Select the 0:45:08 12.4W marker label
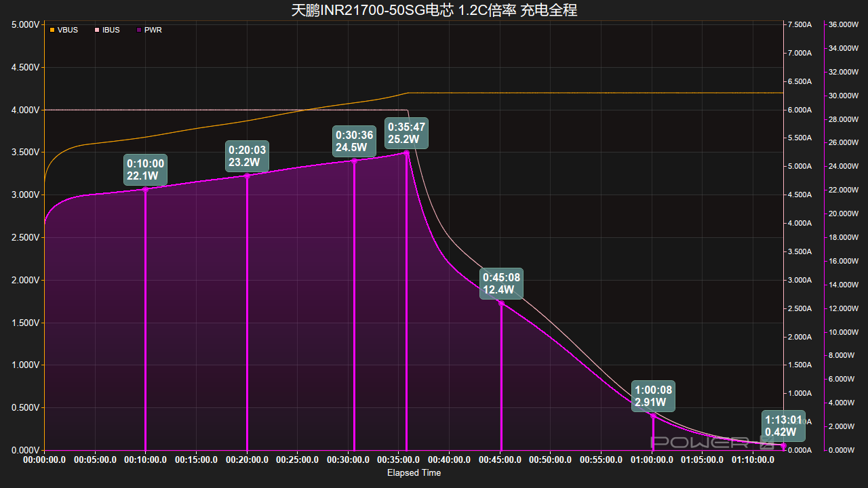The width and height of the screenshot is (868, 488). tap(501, 283)
